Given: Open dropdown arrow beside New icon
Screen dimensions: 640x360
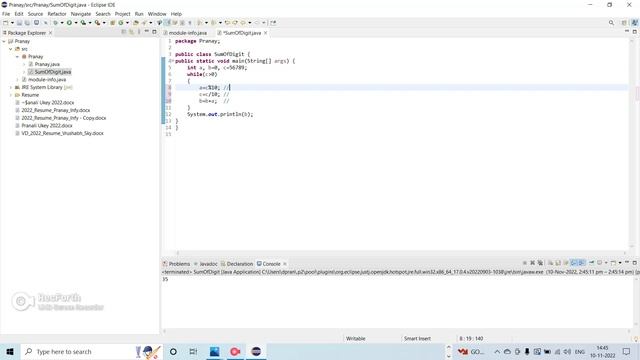Looking at the screenshot, I should coord(12,23).
